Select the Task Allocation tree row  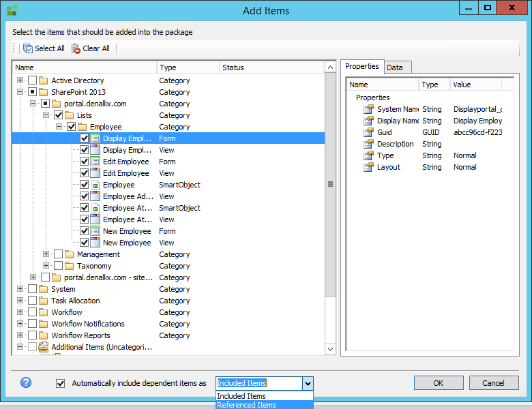pyautogui.click(x=75, y=301)
